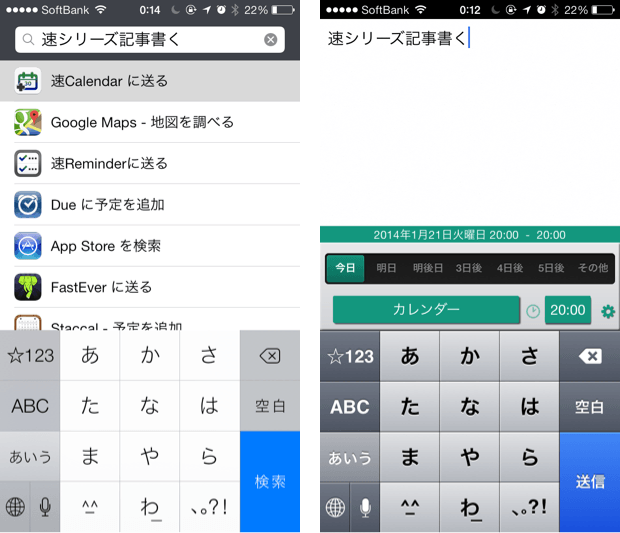Tap the か key on the left keyboard
The height and width of the screenshot is (533, 620).
pyautogui.click(x=150, y=355)
